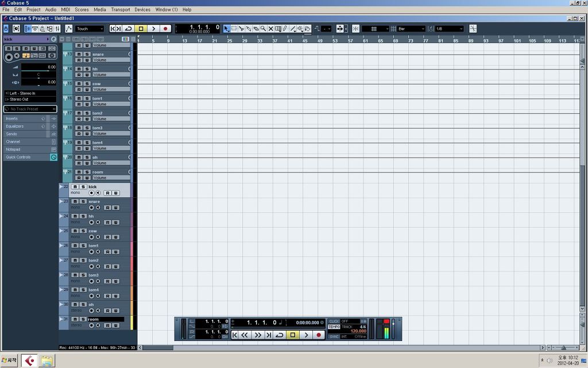This screenshot has width=588, height=368.
Task: Mute the kick audio track 22
Action: pyautogui.click(x=75, y=187)
